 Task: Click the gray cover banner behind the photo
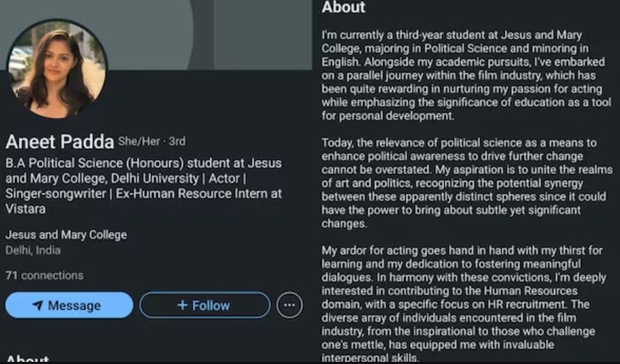(211, 35)
